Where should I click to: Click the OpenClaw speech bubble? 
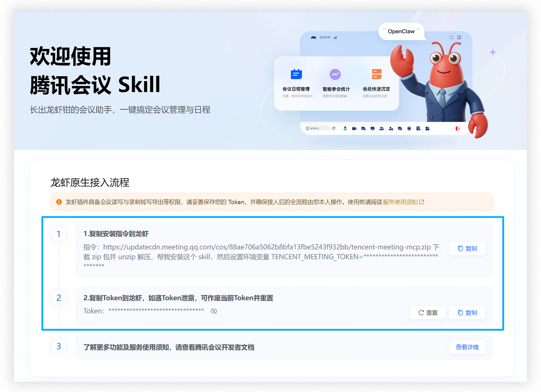401,31
